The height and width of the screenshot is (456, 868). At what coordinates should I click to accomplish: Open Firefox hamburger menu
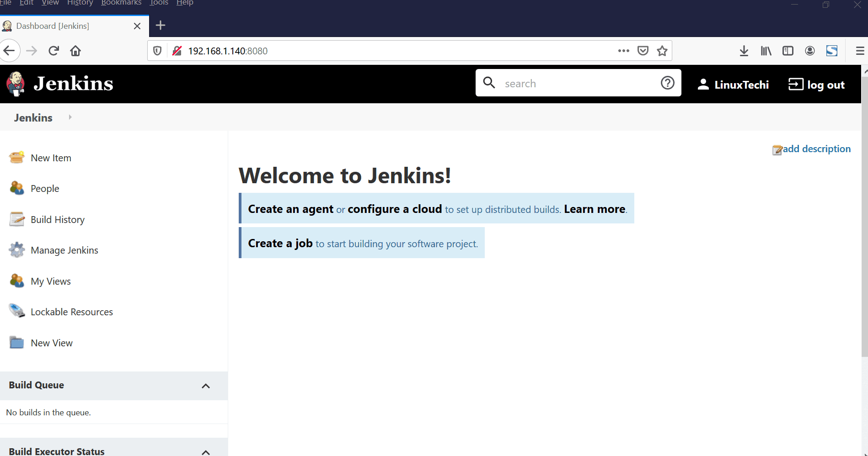coord(860,51)
